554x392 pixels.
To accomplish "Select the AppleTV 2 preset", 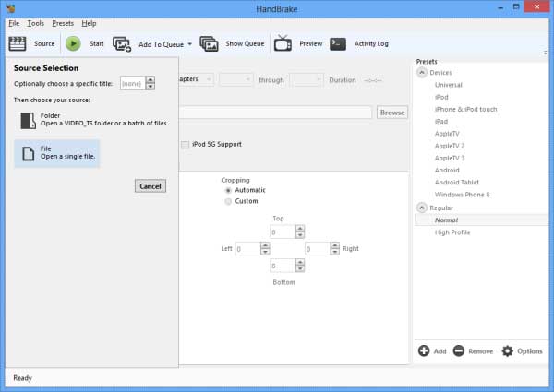I will pyautogui.click(x=450, y=146).
